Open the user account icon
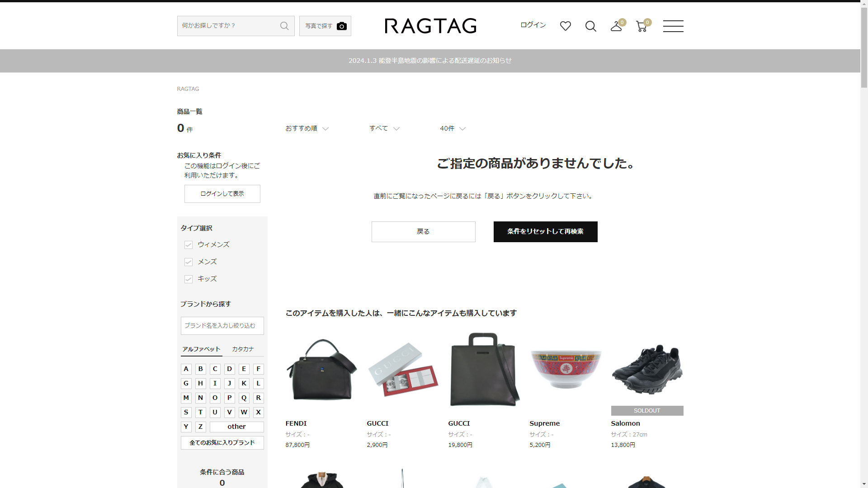Viewport: 868px width, 488px height. coord(616,26)
